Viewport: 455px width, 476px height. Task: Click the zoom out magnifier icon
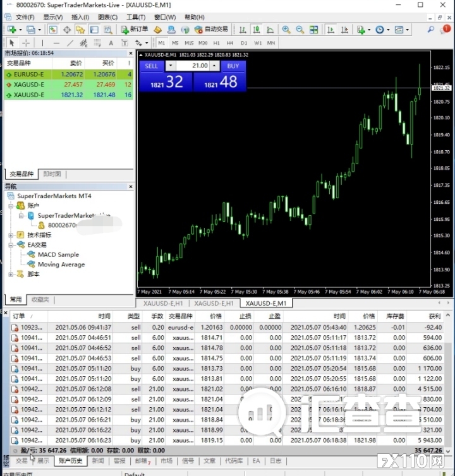tap(300, 30)
